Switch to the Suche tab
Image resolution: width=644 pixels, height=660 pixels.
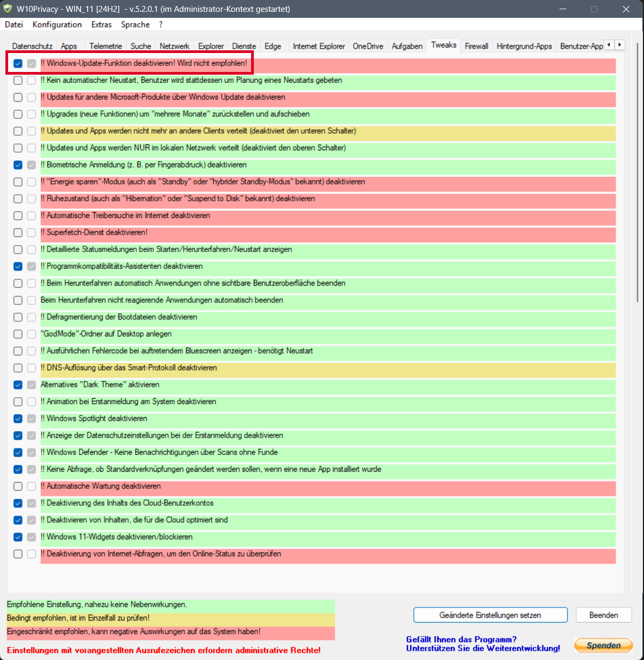point(141,46)
